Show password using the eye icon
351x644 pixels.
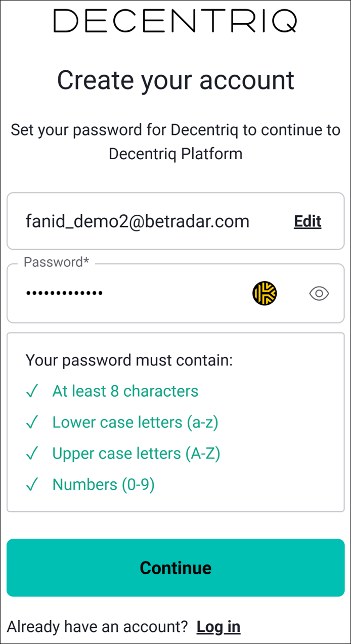click(x=319, y=293)
